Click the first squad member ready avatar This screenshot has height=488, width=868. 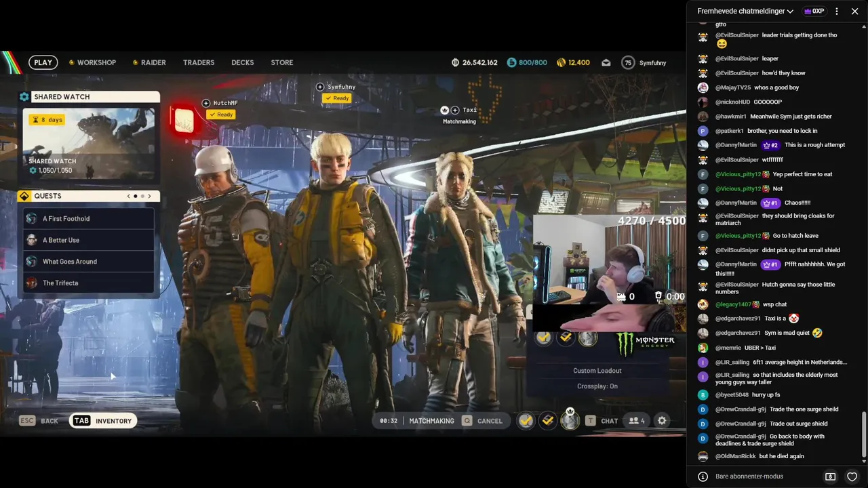(526, 421)
